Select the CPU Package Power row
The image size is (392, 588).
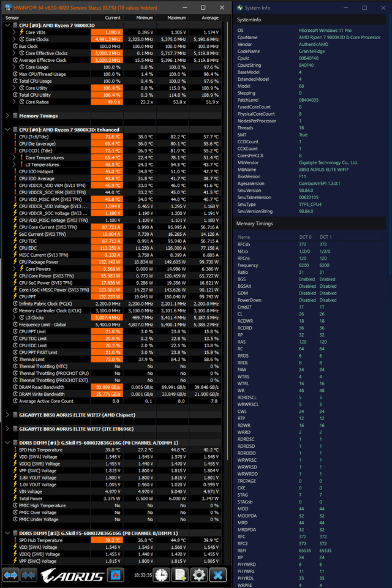click(112, 262)
